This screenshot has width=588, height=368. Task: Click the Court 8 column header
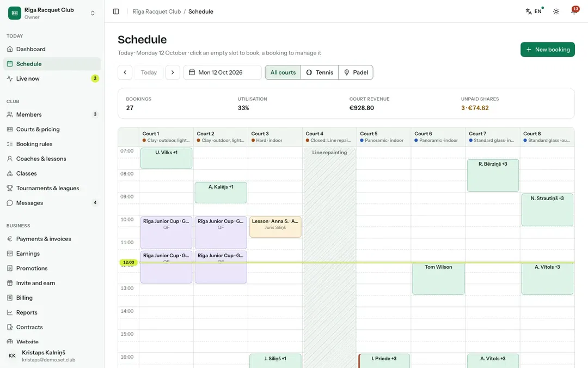tap(547, 137)
